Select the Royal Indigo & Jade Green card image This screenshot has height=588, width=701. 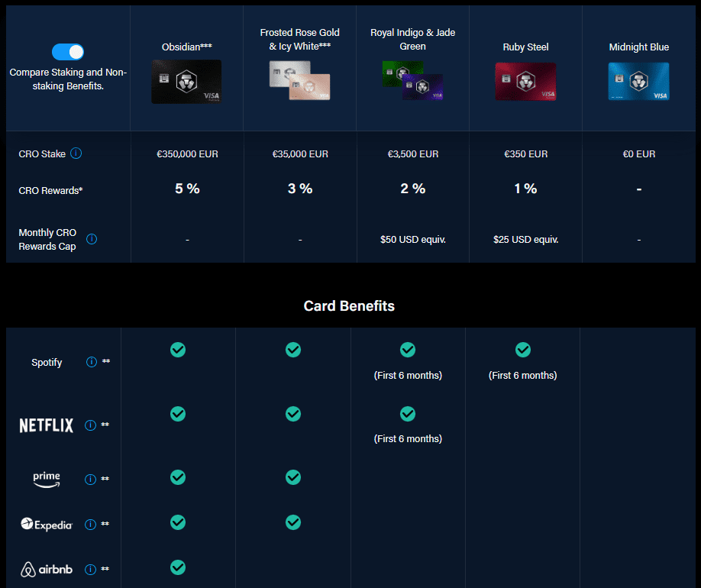click(x=412, y=80)
